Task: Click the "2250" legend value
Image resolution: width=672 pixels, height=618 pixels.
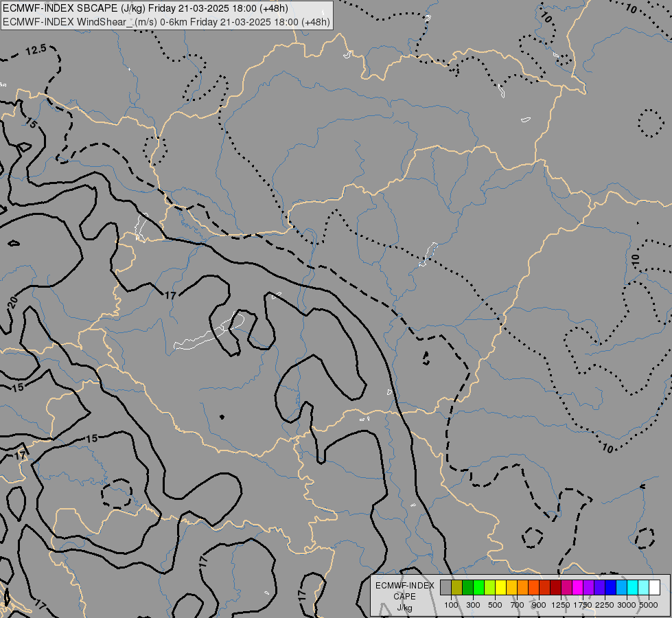Action: pyautogui.click(x=605, y=605)
